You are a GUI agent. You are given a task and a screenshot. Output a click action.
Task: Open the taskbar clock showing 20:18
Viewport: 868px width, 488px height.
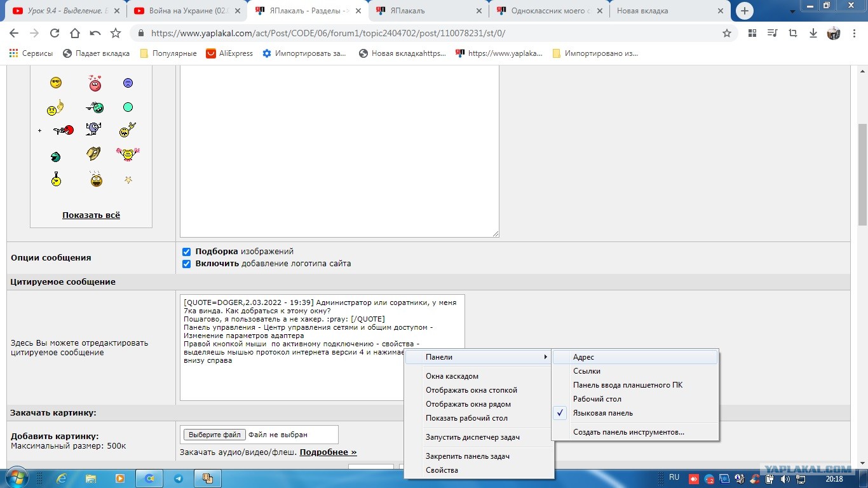coord(834,478)
